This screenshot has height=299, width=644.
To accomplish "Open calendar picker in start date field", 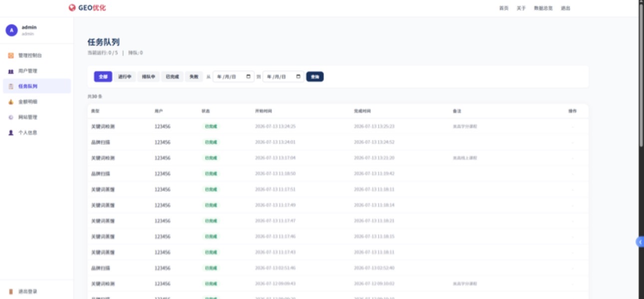I will 249,76.
